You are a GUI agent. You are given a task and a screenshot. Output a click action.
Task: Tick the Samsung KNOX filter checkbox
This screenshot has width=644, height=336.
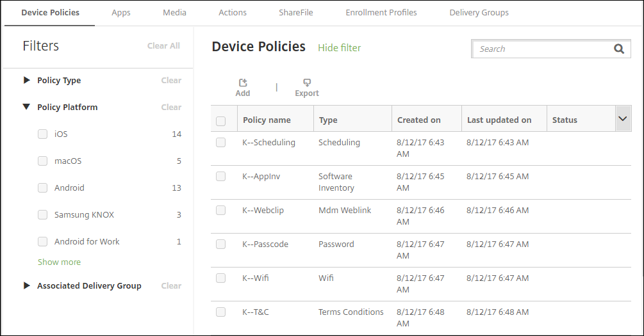coord(43,215)
